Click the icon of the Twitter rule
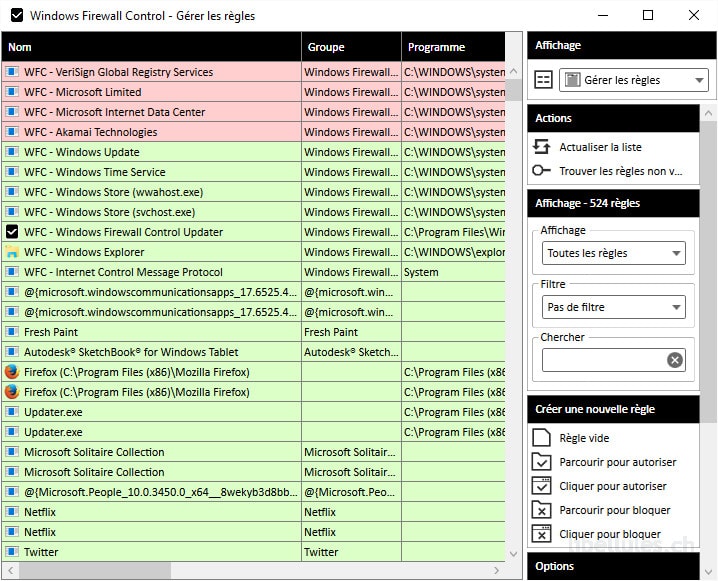The image size is (718, 581). (x=12, y=551)
